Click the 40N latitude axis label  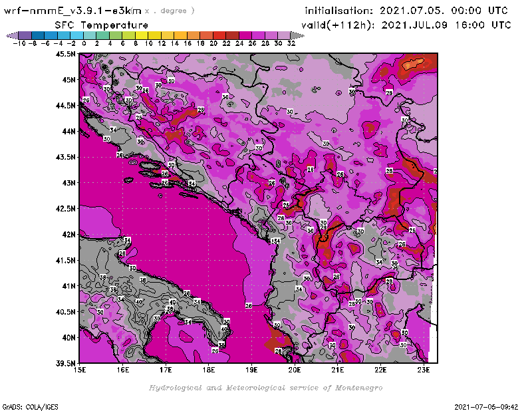click(x=68, y=338)
